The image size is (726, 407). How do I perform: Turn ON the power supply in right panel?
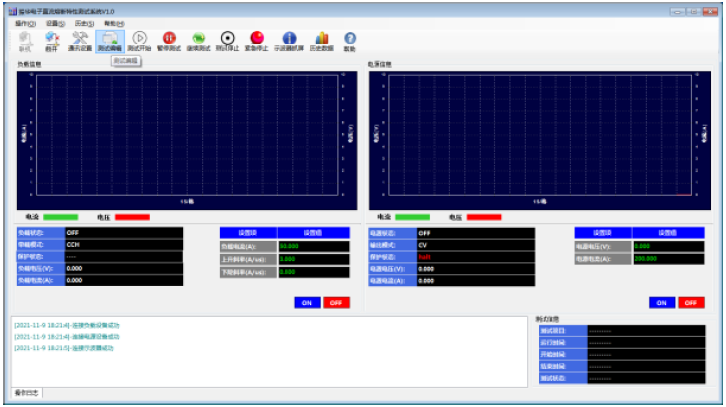coord(661,302)
